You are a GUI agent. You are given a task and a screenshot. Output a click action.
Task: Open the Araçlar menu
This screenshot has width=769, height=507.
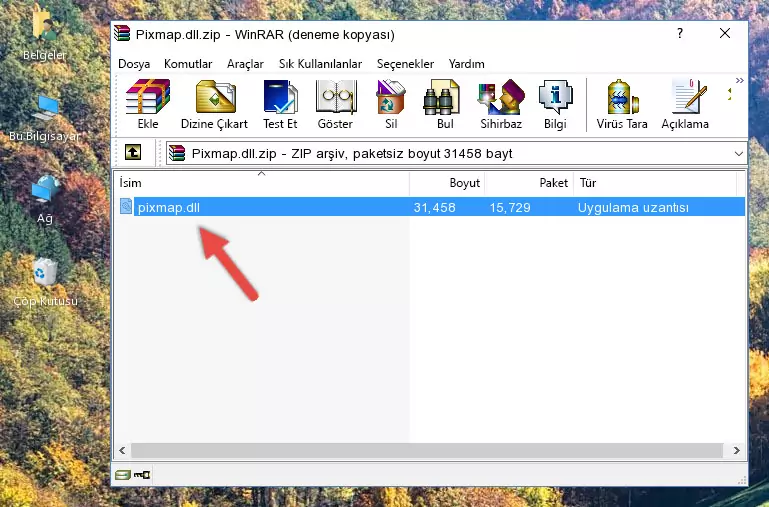[245, 64]
